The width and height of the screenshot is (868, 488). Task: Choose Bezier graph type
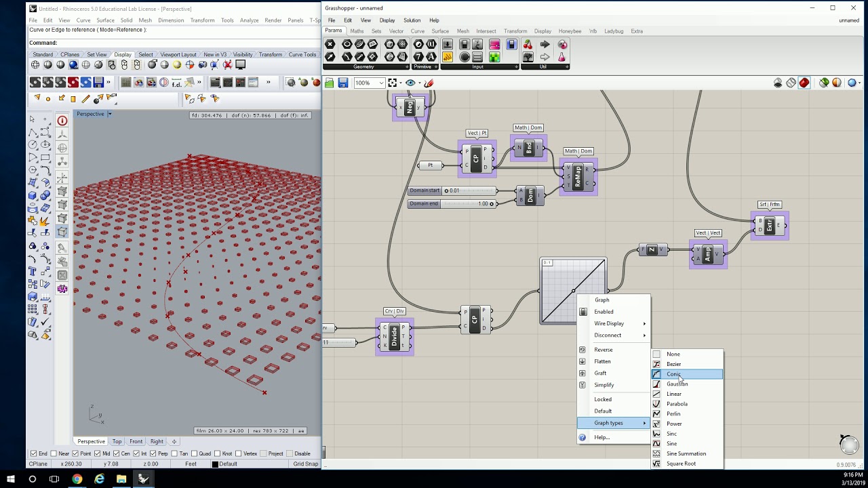[x=687, y=364]
